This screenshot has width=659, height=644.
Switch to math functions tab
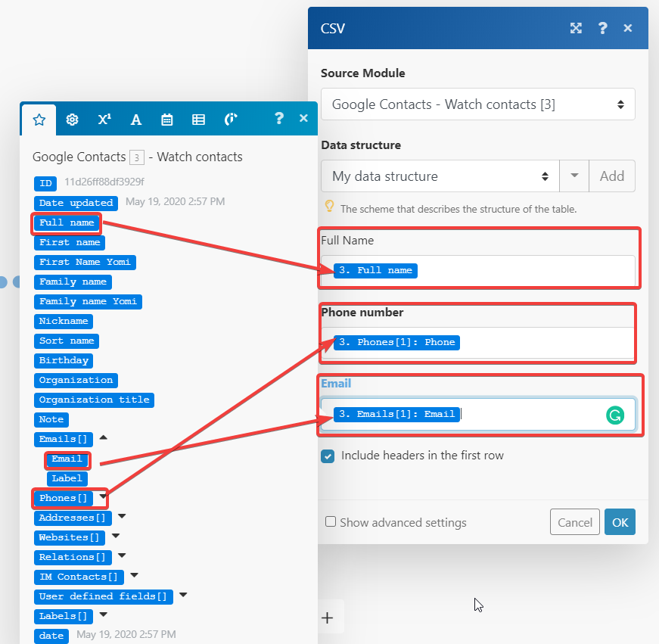pyautogui.click(x=104, y=120)
